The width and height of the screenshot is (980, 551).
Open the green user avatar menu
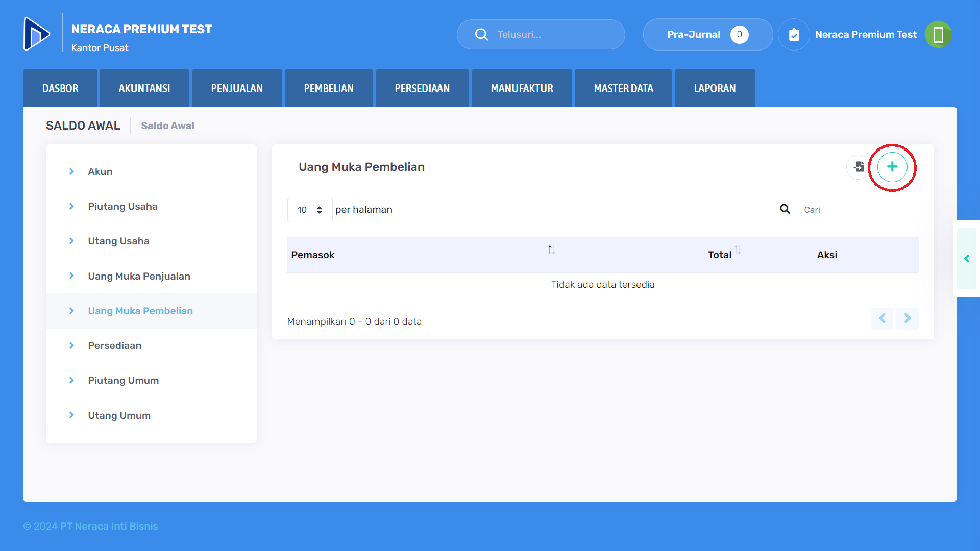(x=938, y=34)
